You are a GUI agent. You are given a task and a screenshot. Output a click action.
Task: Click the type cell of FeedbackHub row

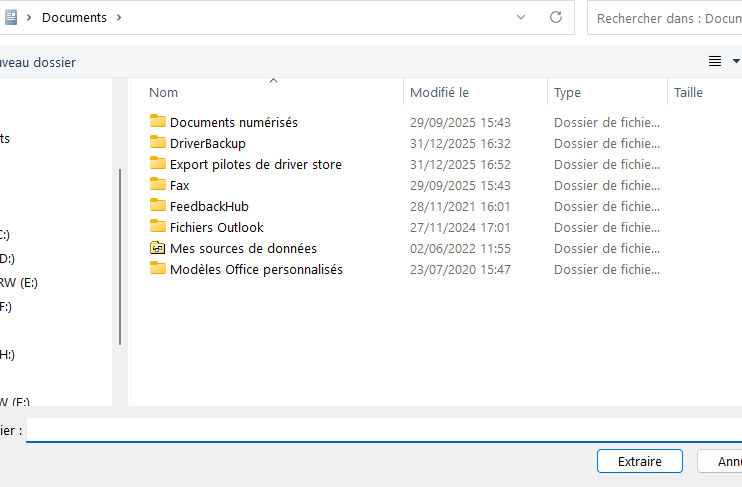coord(607,206)
